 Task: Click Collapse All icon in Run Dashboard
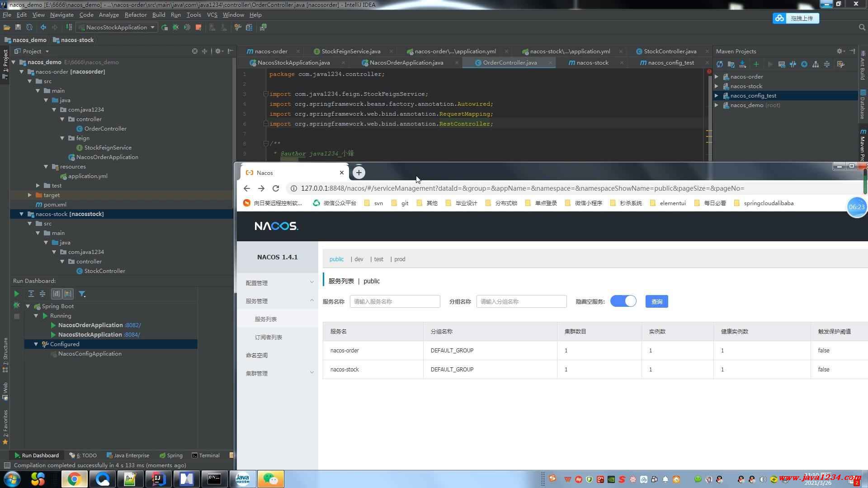point(42,294)
